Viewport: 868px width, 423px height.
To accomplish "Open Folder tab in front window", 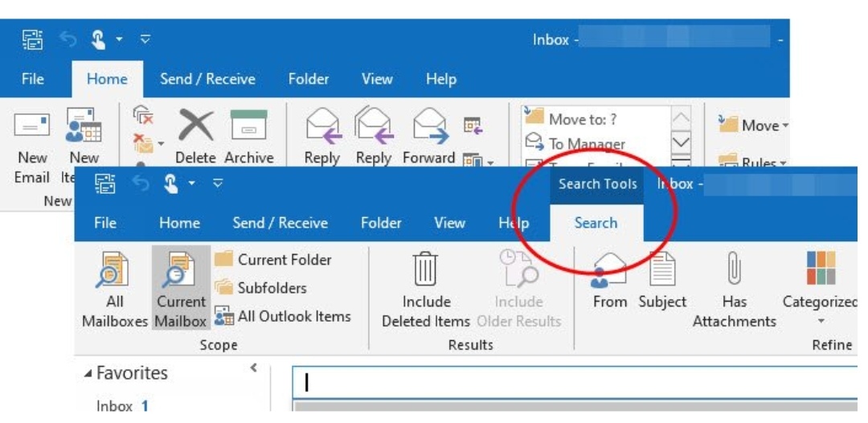I will pos(381,223).
